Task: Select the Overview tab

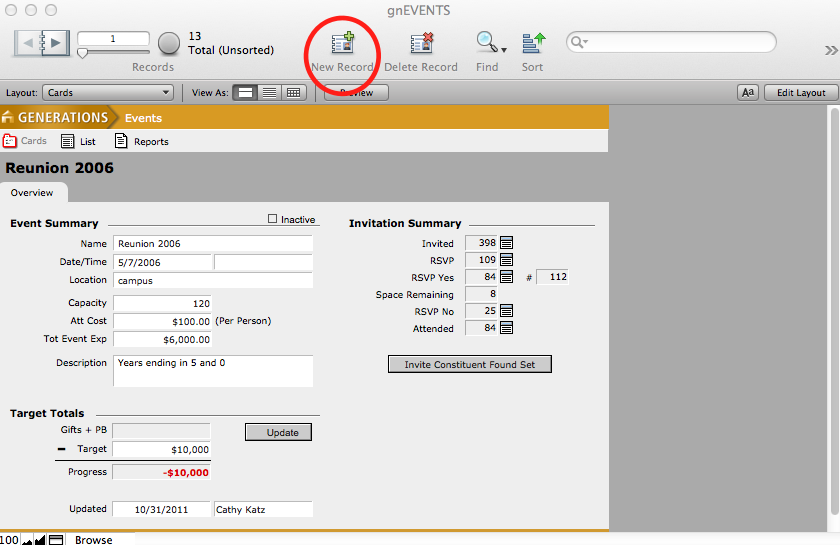Action: click(32, 193)
